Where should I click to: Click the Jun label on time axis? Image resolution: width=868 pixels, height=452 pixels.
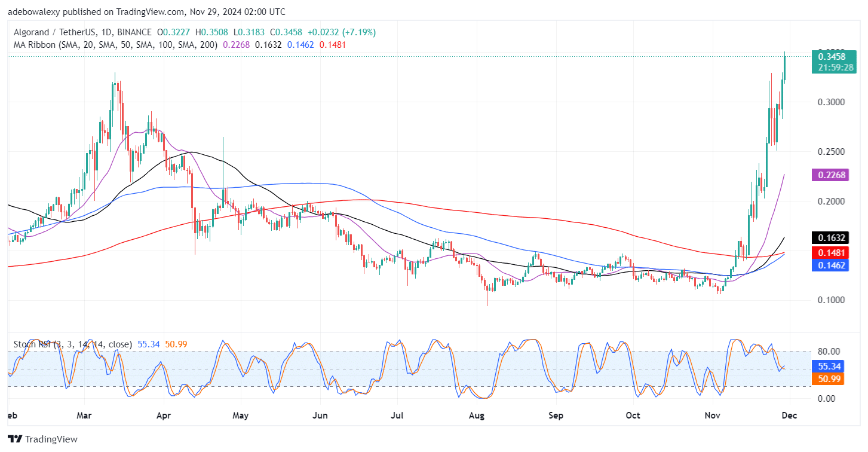click(x=320, y=414)
